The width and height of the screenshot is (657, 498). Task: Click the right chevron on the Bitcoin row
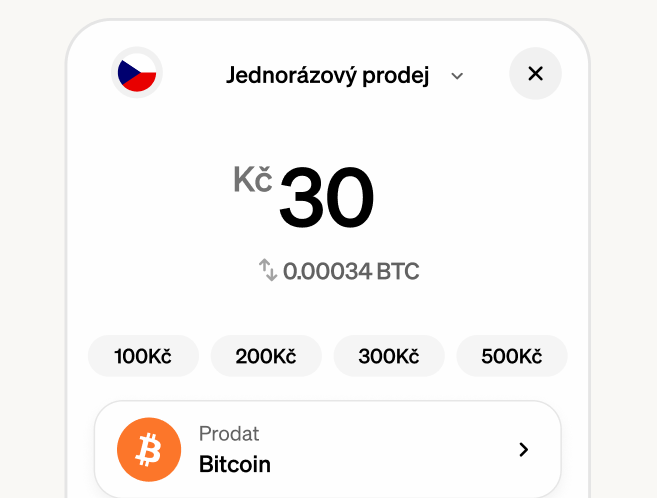click(523, 450)
